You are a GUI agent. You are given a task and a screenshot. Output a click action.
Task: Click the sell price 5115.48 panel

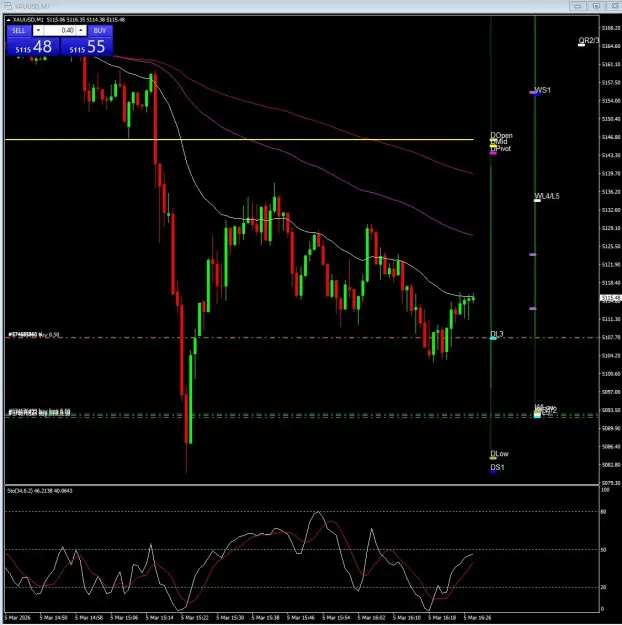point(33,47)
